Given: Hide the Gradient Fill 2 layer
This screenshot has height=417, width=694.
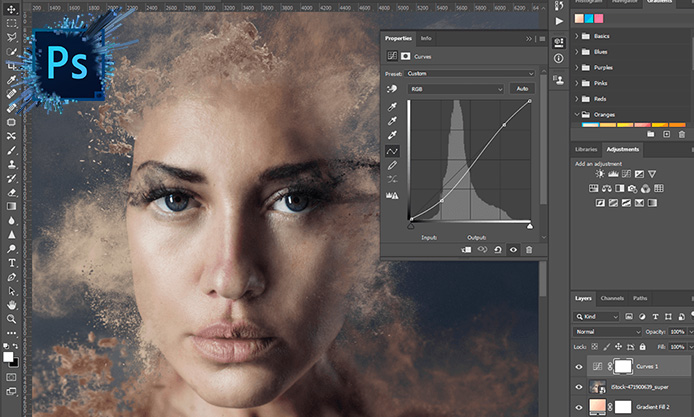Looking at the screenshot, I should coord(579,408).
